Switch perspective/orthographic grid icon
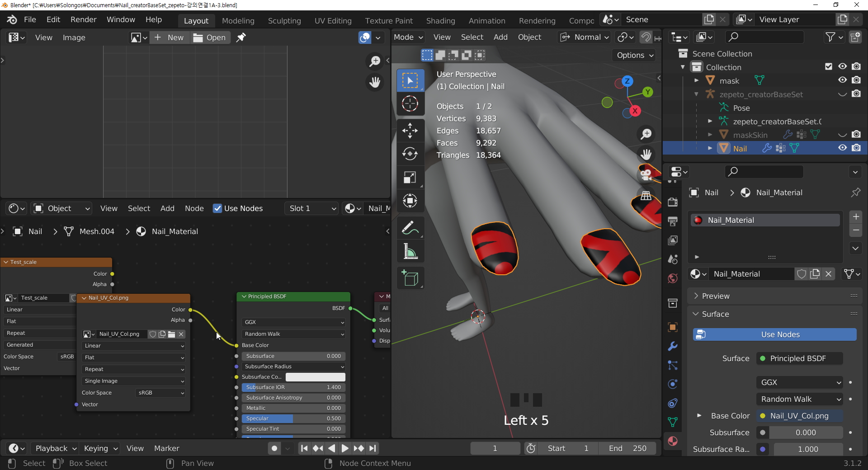Screen dimensions: 868x470 pos(646,195)
